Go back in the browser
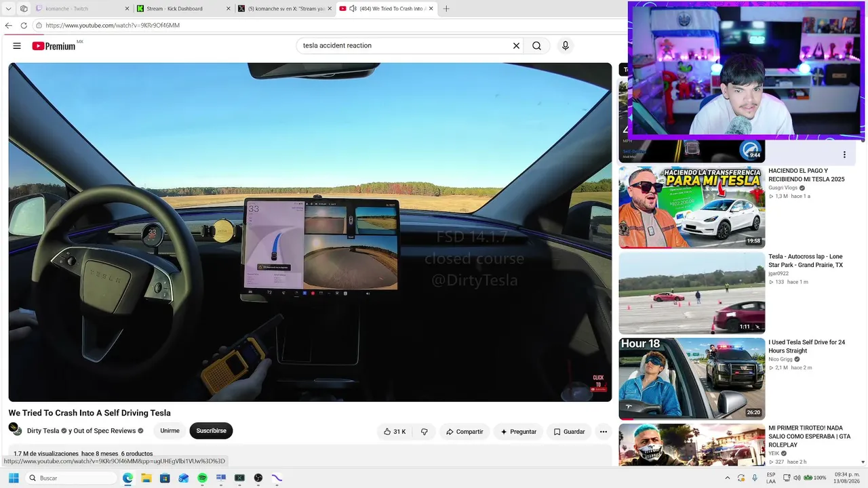The width and height of the screenshot is (868, 488). (x=9, y=26)
